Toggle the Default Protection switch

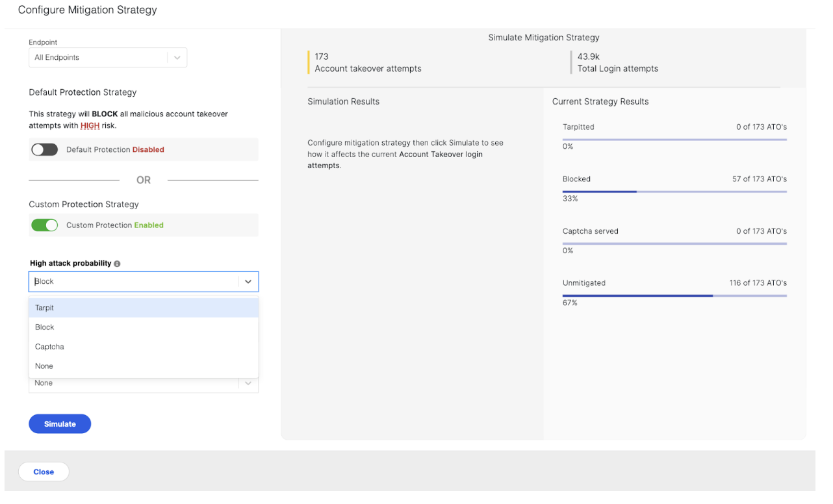coord(45,150)
